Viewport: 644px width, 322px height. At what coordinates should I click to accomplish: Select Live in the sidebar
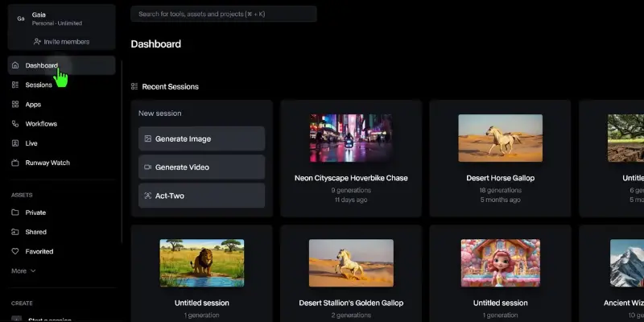62,143
